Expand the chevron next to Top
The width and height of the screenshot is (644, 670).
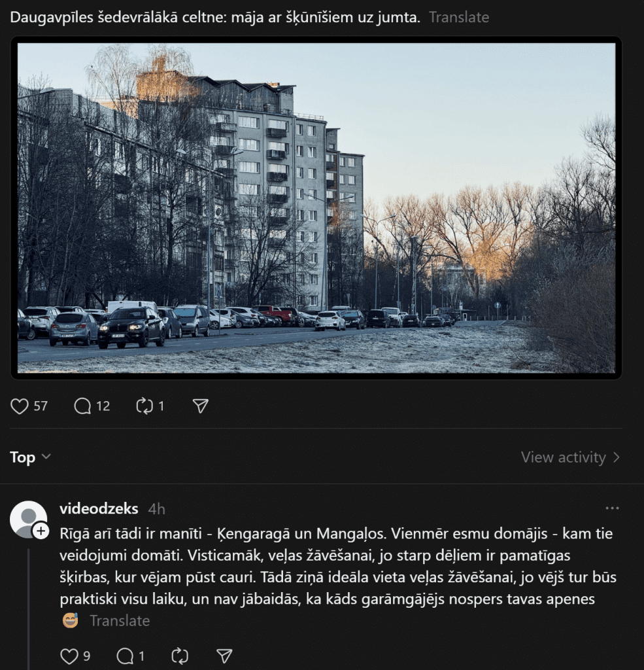pos(46,457)
